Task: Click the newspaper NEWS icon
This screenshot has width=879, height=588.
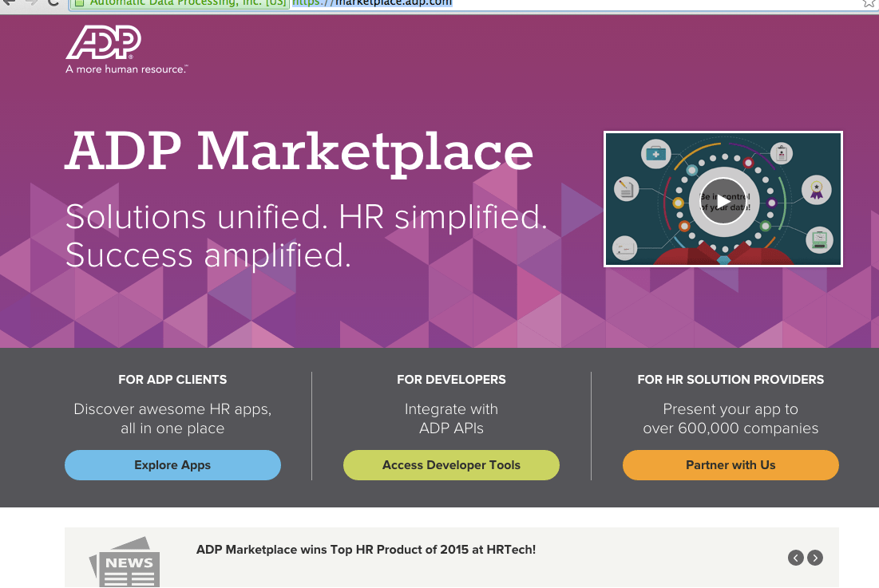Action: (125, 562)
